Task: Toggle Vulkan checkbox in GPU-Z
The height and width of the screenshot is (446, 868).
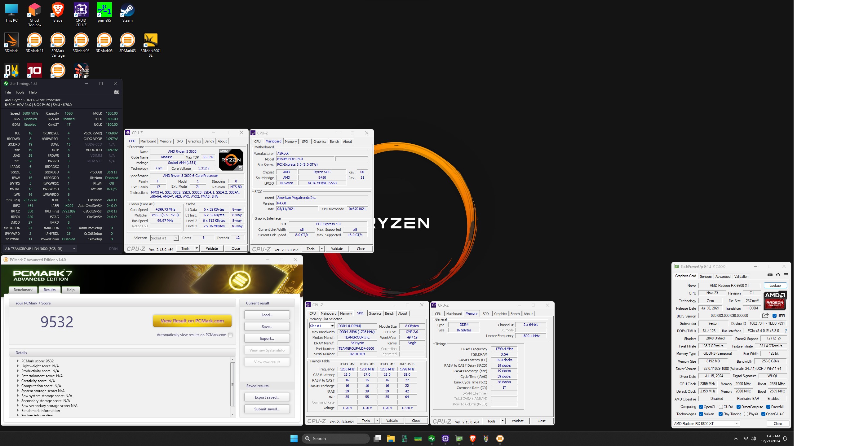Action: (x=701, y=414)
